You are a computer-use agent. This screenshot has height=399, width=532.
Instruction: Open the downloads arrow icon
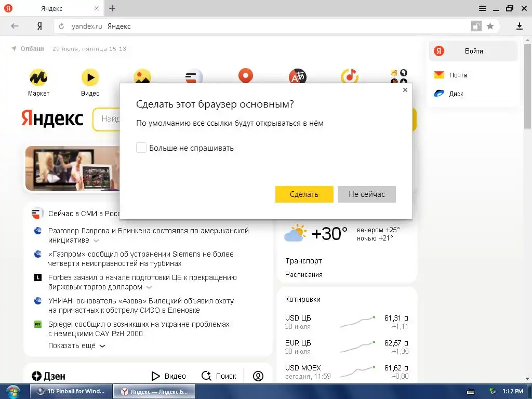[519, 26]
